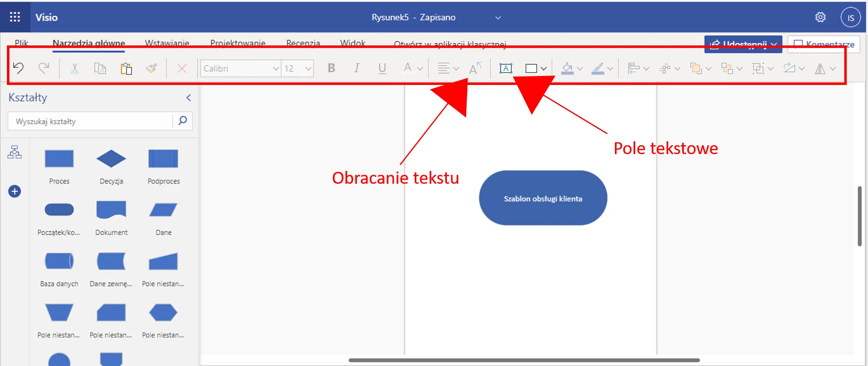
Task: Click the text box tool icon
Action: [506, 68]
